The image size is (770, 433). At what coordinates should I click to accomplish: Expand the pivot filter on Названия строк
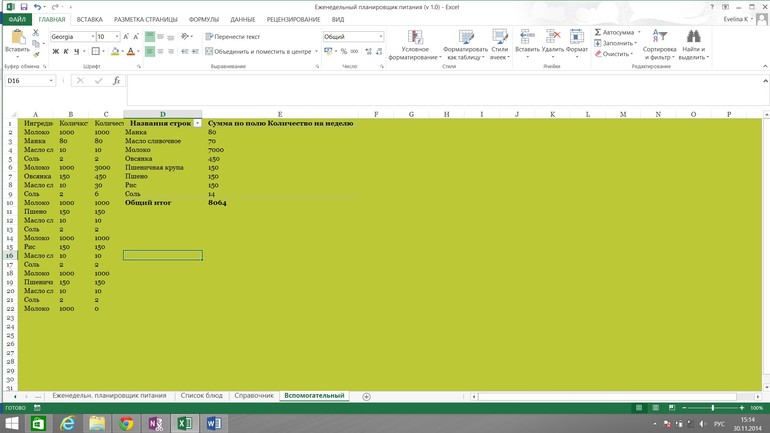coord(197,123)
